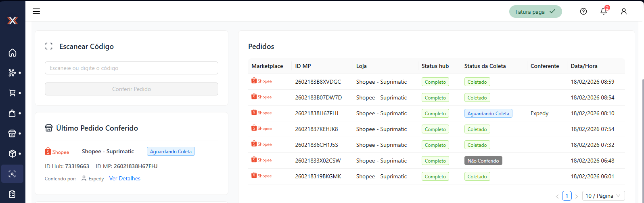Select page 1 in the pagination
The width and height of the screenshot is (644, 203).
tap(567, 196)
